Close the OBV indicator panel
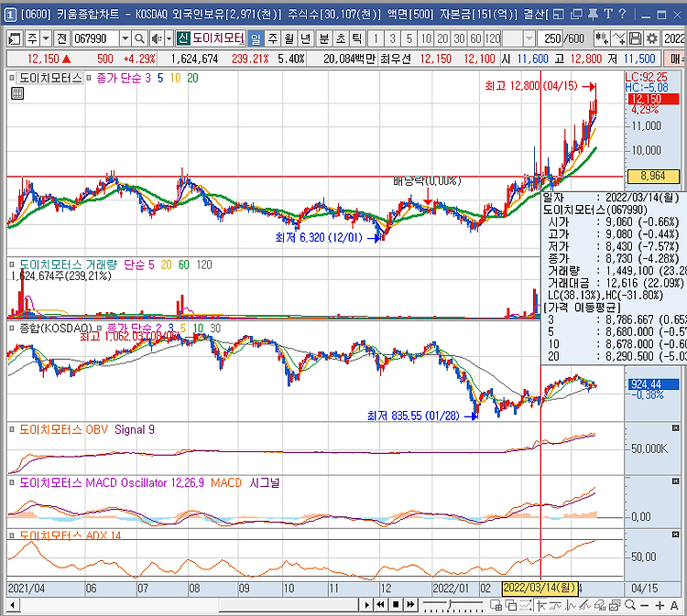Image resolution: width=687 pixels, height=616 pixels. tap(675, 427)
